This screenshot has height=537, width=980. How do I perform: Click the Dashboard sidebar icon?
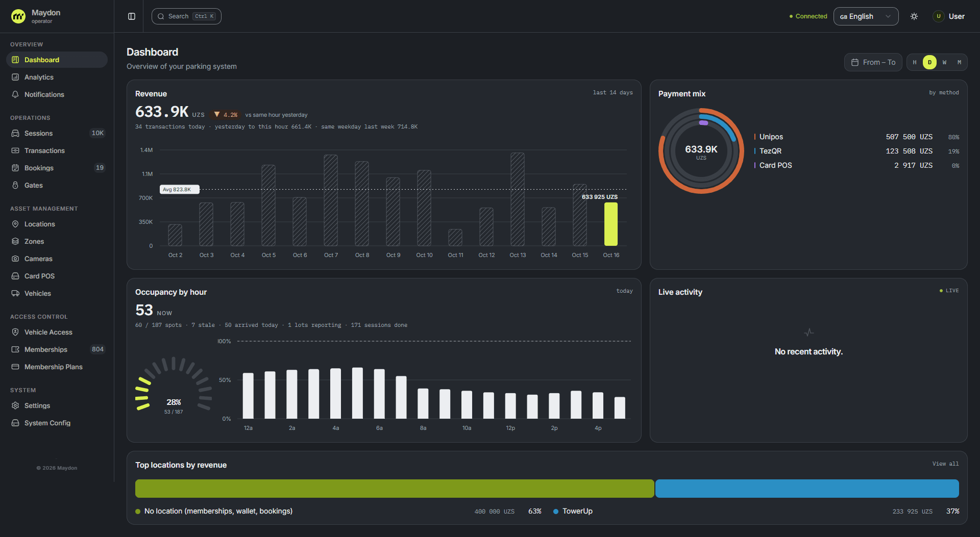[x=15, y=60]
